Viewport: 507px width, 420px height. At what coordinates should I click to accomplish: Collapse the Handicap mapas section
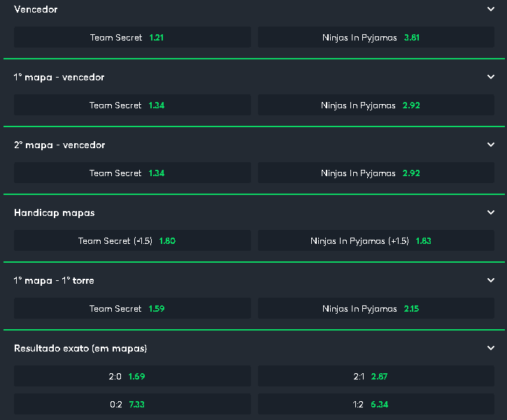[490, 212]
